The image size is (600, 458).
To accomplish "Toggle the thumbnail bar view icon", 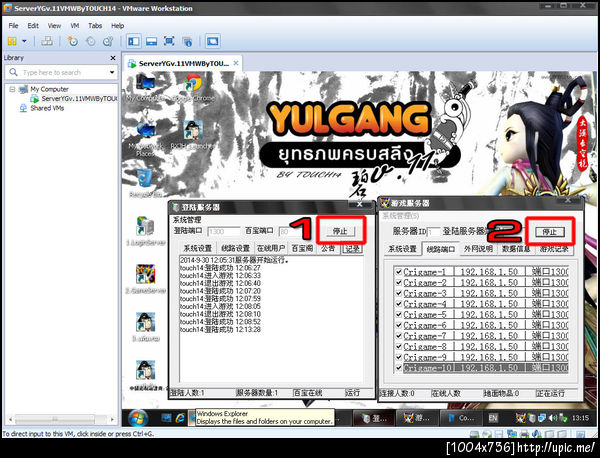I will pyautogui.click(x=152, y=41).
